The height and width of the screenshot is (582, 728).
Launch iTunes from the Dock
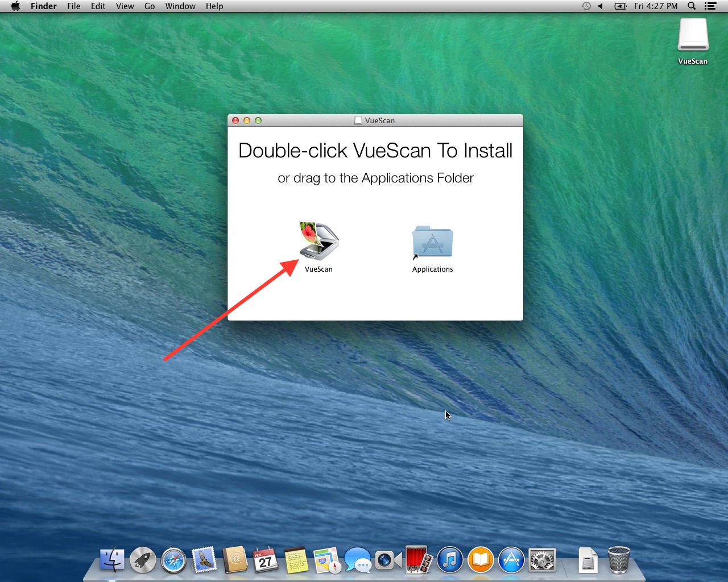[450, 560]
